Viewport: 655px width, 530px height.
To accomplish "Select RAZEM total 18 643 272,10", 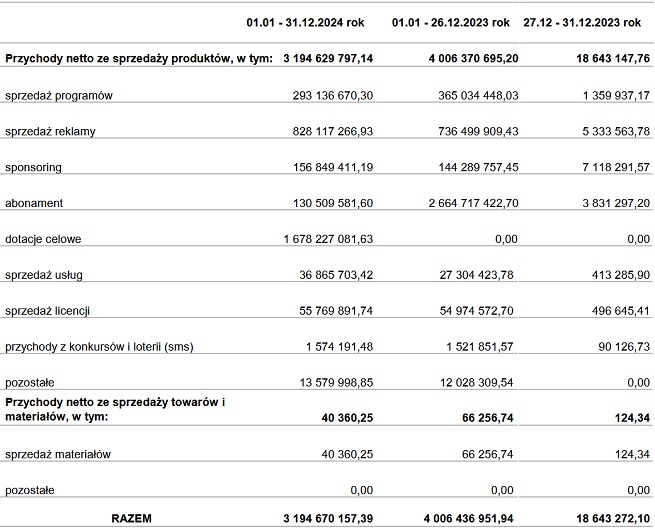I will [x=613, y=519].
